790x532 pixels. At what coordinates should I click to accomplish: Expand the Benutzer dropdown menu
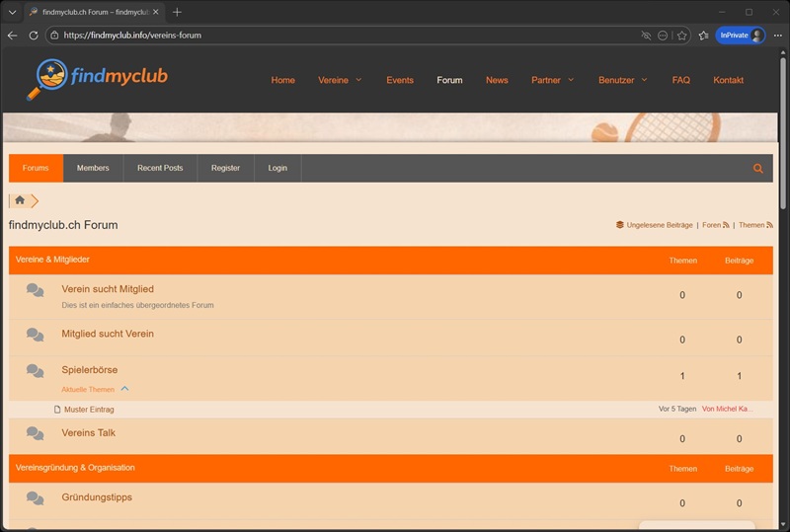pyautogui.click(x=623, y=80)
